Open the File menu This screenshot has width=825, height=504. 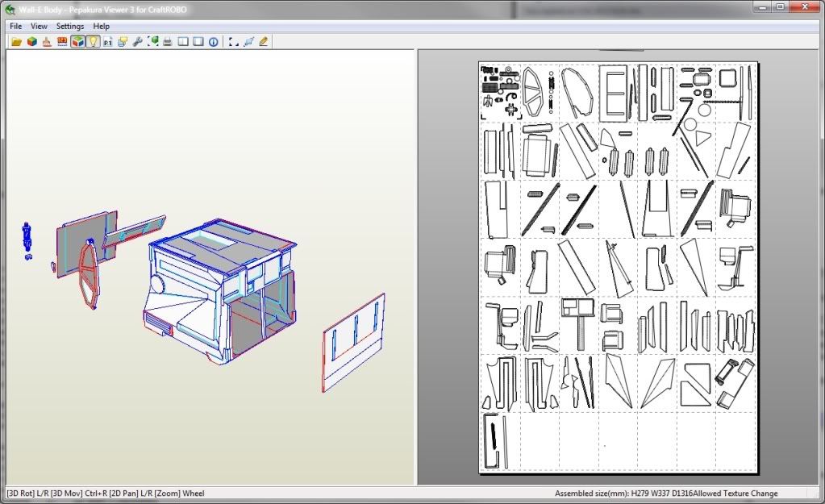(16, 26)
